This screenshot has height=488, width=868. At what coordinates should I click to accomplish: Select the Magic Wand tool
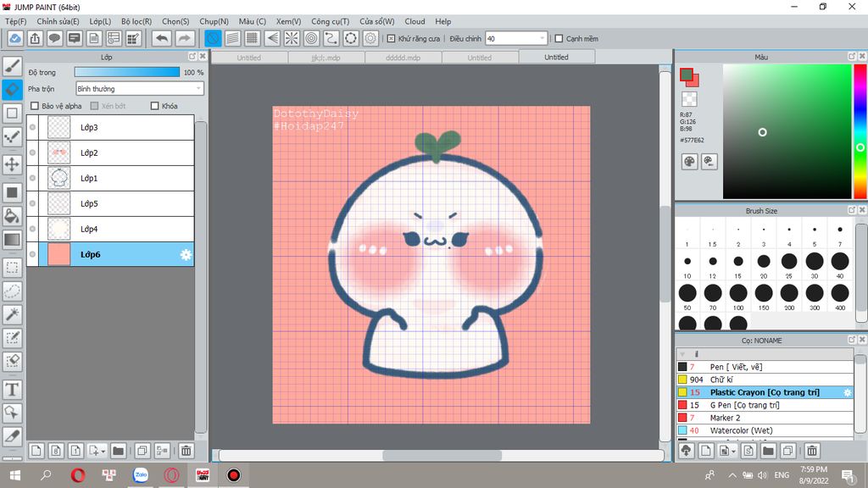click(12, 314)
